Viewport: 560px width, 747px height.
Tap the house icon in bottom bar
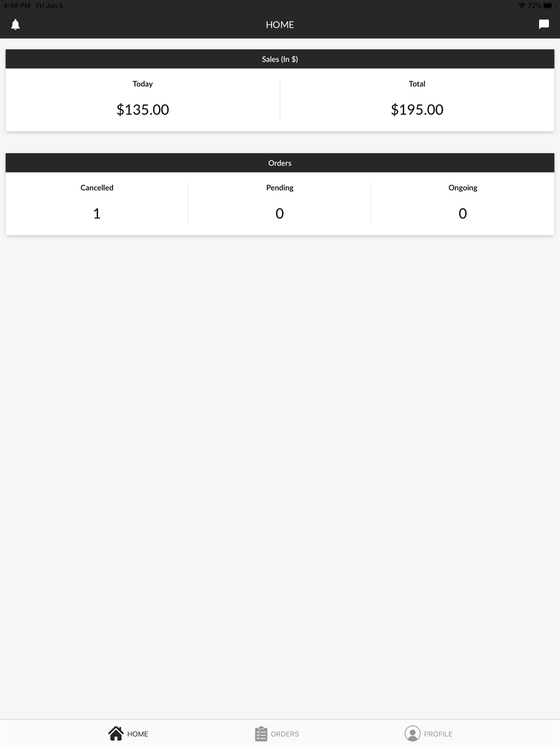116,733
